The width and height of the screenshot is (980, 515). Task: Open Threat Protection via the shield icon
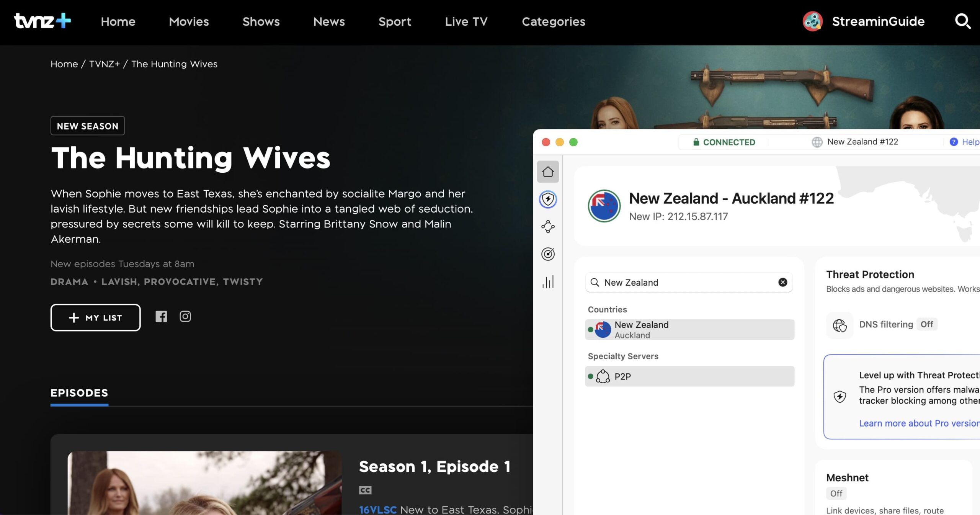click(548, 199)
